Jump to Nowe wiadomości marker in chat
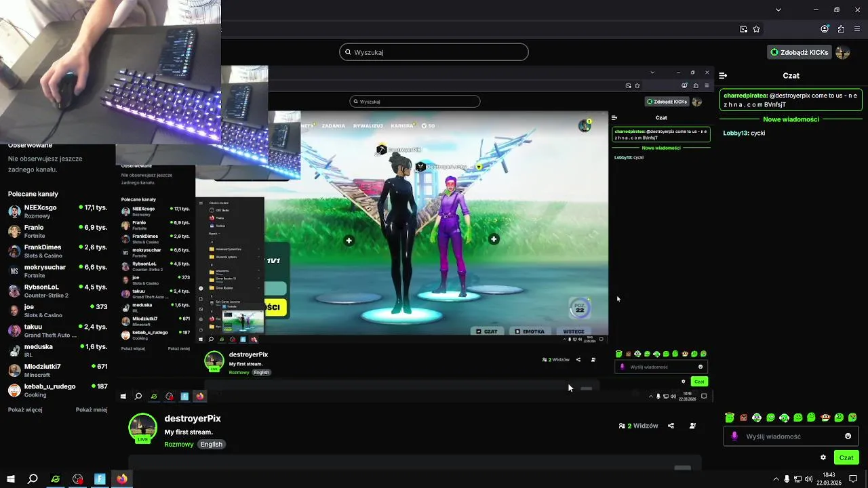868x488 pixels. coord(791,119)
